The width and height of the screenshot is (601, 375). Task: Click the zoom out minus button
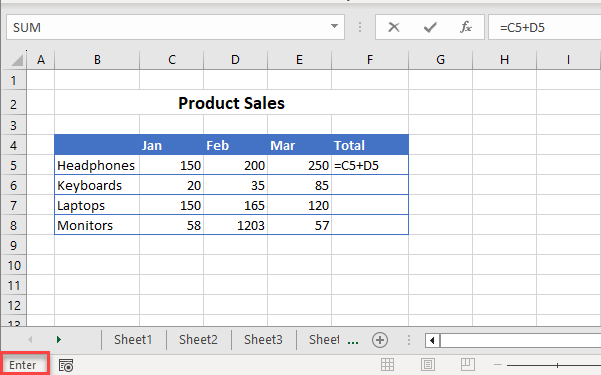[x=498, y=365]
